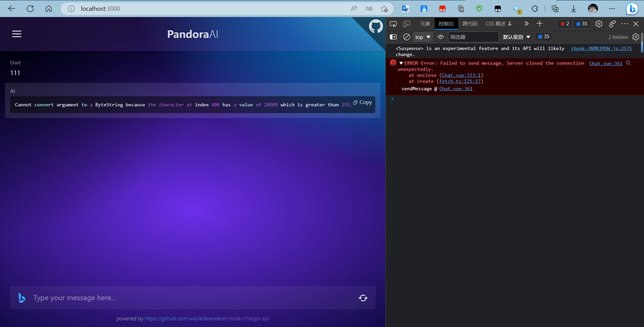Viewport: 644px width, 327px height.
Task: Copy the AI error message
Action: coord(363,102)
